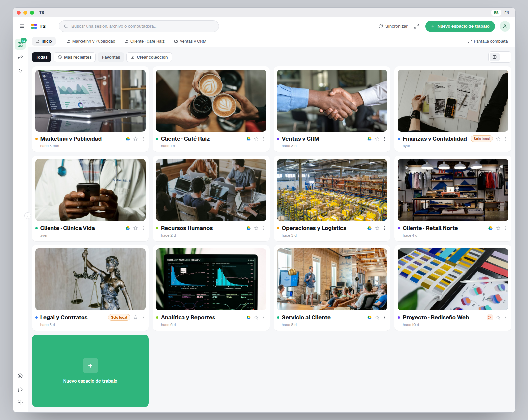The width and height of the screenshot is (528, 420).
Task: Star the Recursos Humanos workspace
Action: (256, 228)
